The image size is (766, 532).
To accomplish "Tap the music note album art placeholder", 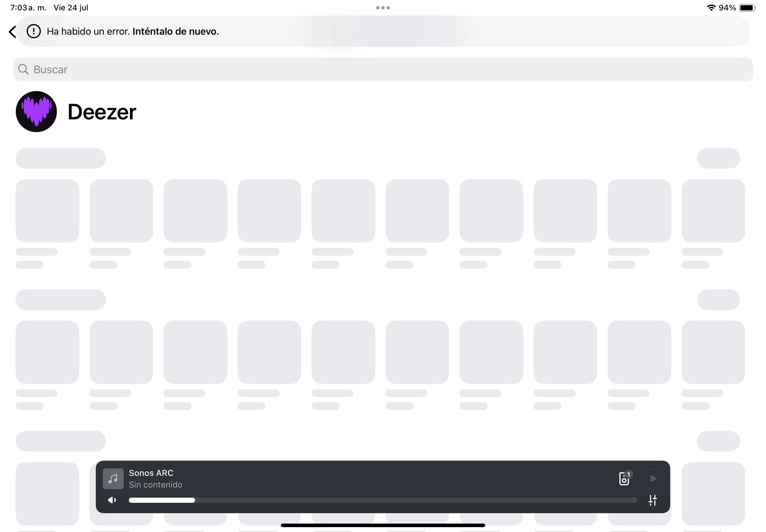I will coord(113,479).
